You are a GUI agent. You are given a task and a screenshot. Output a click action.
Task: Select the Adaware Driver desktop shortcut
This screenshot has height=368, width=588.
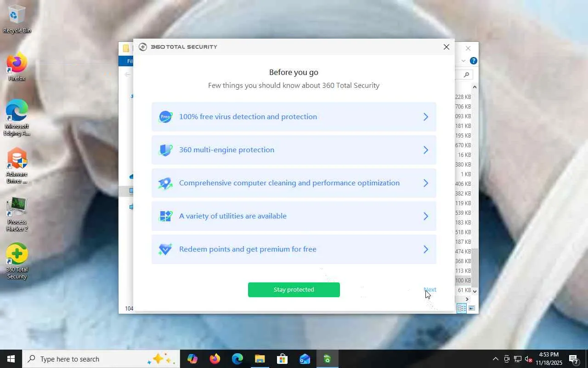coord(17,166)
